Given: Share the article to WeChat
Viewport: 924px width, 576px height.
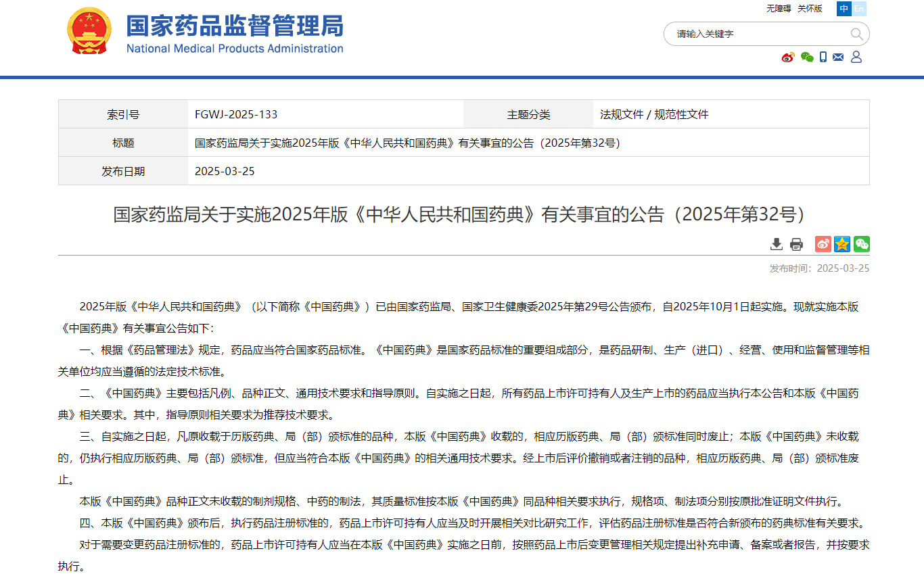Looking at the screenshot, I should click(861, 244).
